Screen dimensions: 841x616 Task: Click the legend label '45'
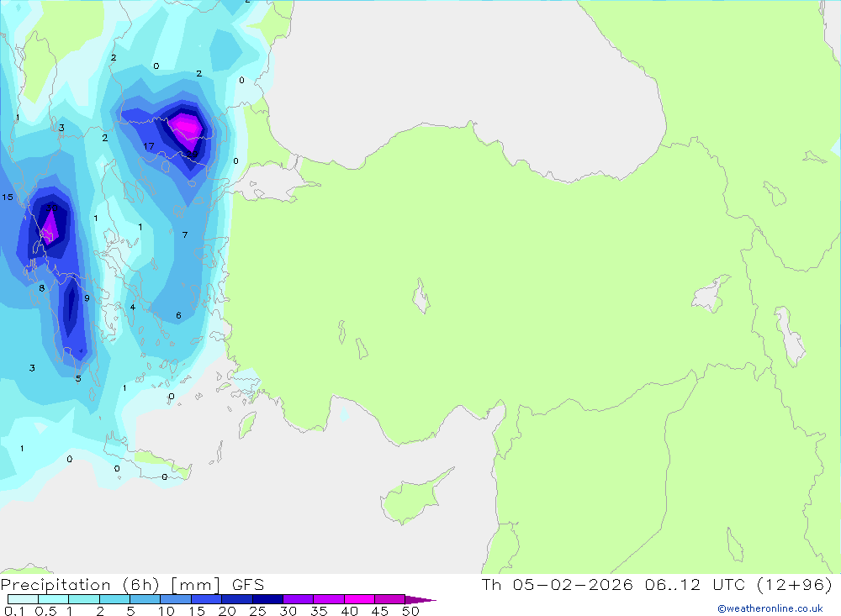[380, 611]
